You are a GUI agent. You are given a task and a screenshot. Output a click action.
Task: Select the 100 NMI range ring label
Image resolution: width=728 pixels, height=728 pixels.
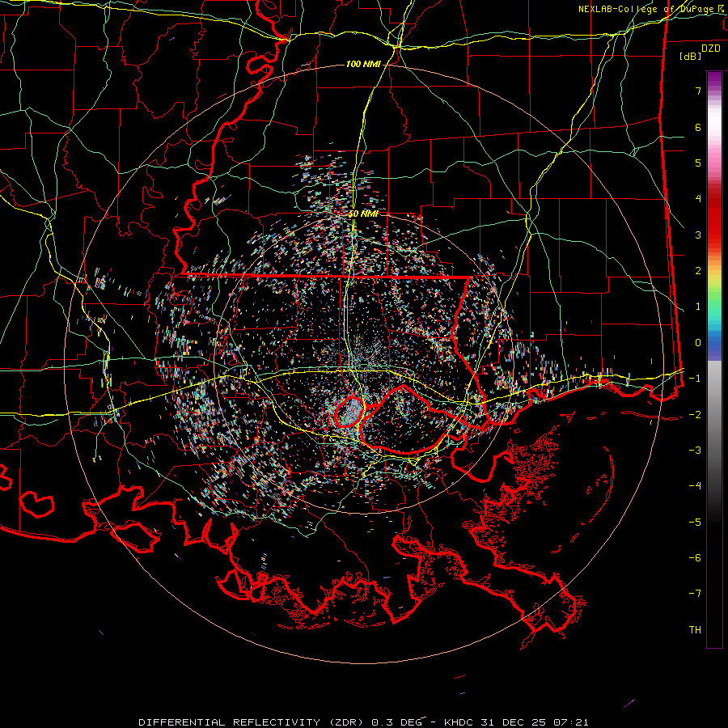pyautogui.click(x=363, y=64)
